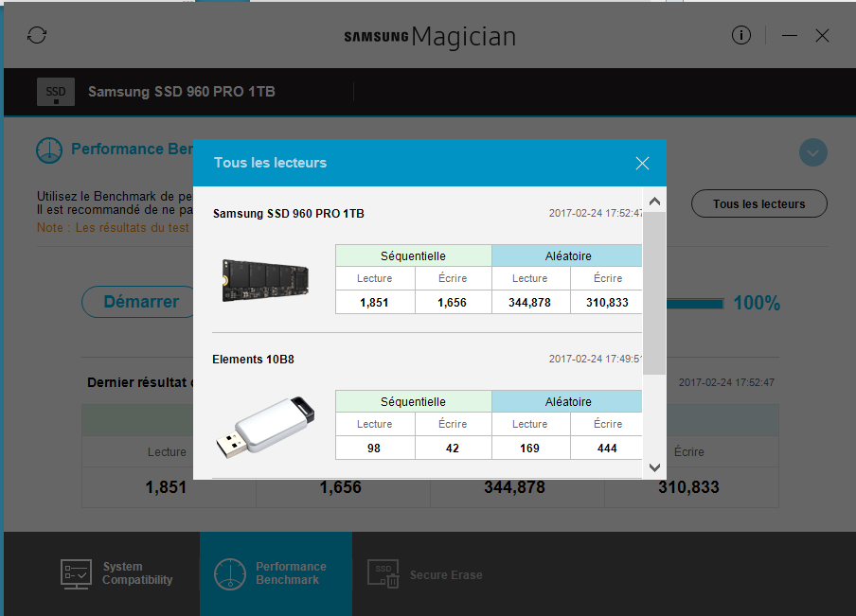Select Samsung SSD 960 PRO 1TB dialog heading
Image resolution: width=856 pixels, height=616 pixels.
pyautogui.click(x=288, y=214)
